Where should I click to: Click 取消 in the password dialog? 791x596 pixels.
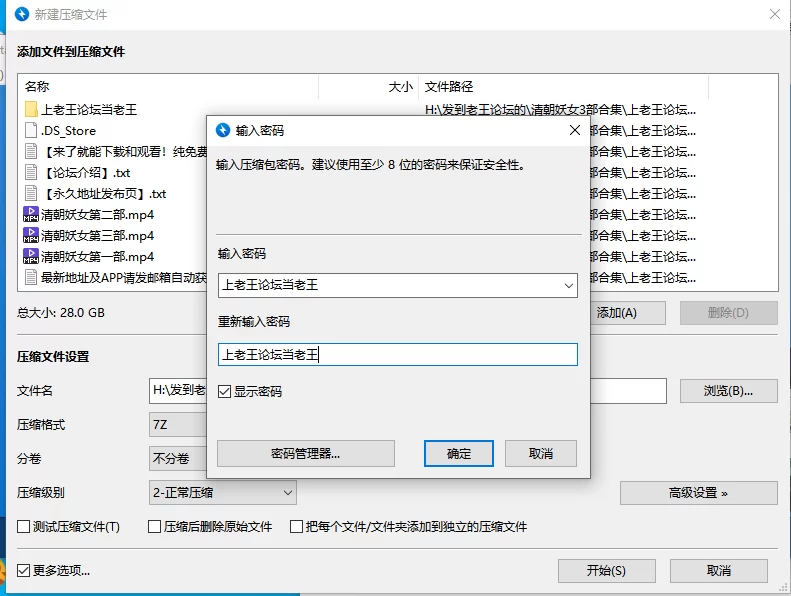(541, 453)
